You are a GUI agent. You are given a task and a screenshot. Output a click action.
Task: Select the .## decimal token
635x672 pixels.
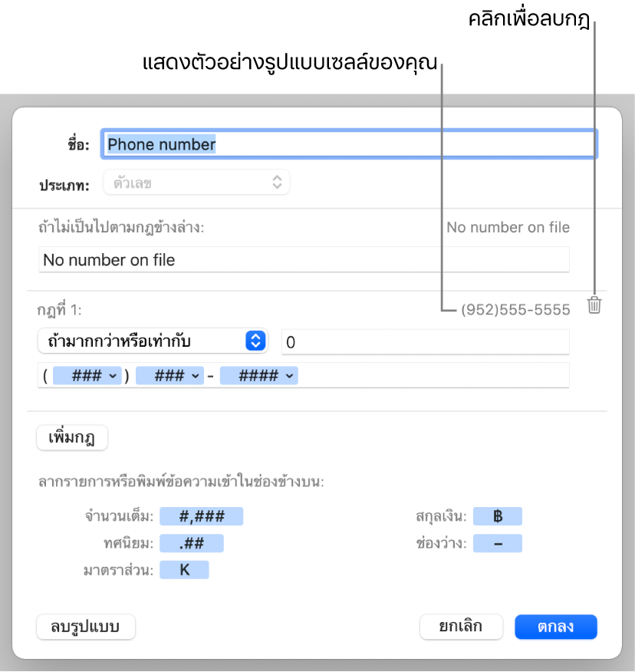(x=192, y=543)
